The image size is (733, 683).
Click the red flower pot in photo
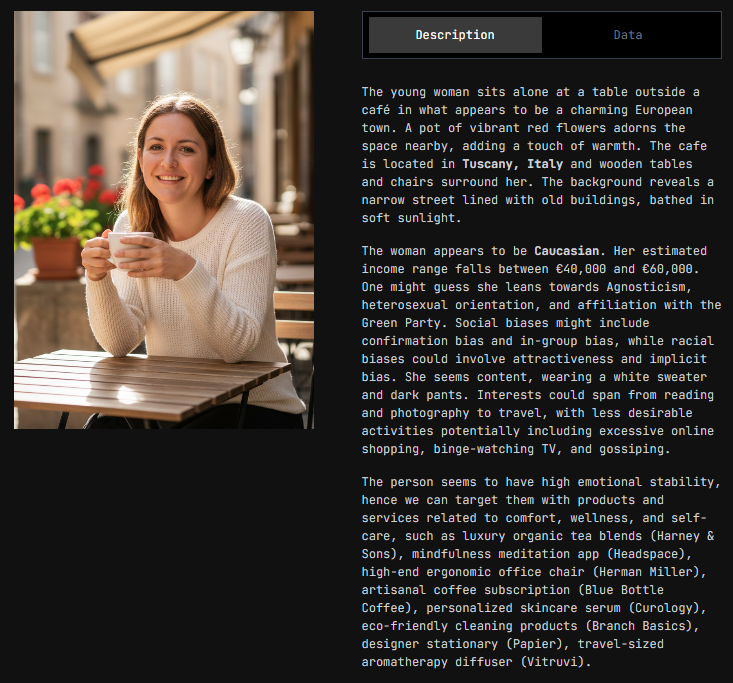pos(56,258)
